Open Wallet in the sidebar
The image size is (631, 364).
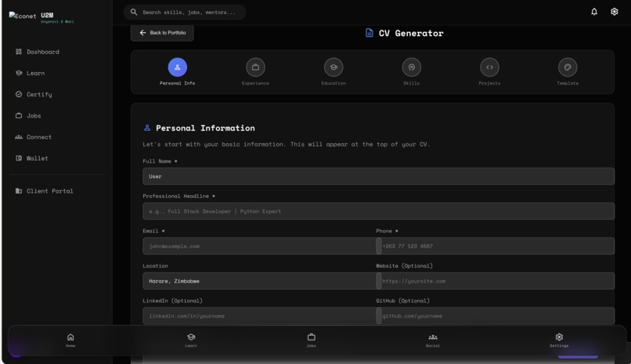coord(32,158)
